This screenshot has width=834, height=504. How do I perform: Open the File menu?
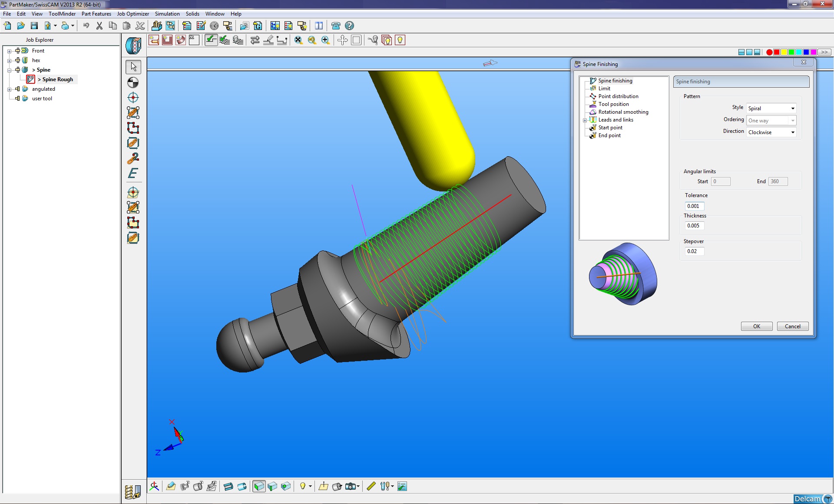[7, 14]
